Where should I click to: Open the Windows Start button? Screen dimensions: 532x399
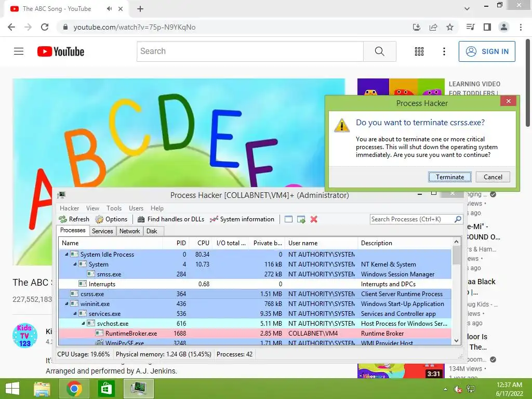pyautogui.click(x=12, y=389)
